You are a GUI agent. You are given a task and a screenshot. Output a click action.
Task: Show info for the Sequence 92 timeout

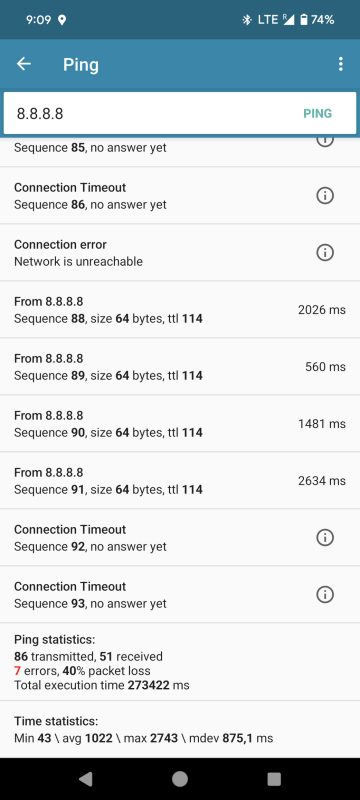[325, 537]
